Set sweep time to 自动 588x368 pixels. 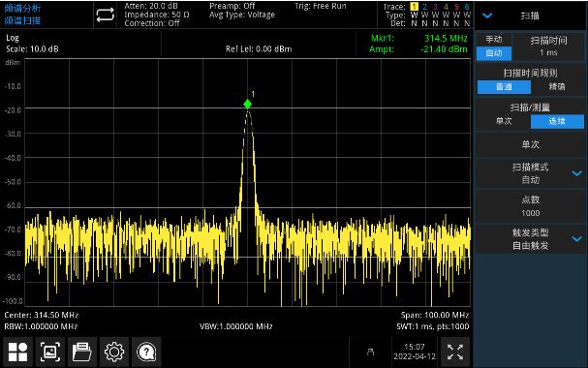pyautogui.click(x=494, y=53)
